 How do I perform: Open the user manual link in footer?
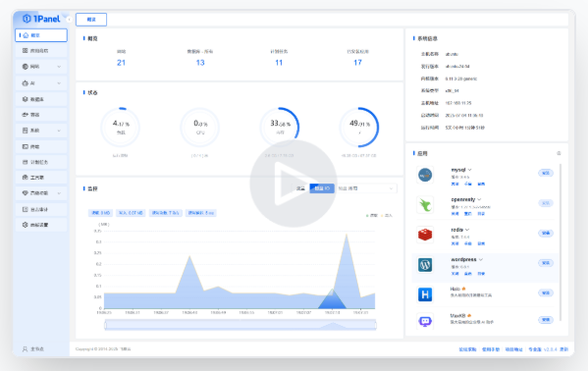pyautogui.click(x=491, y=349)
